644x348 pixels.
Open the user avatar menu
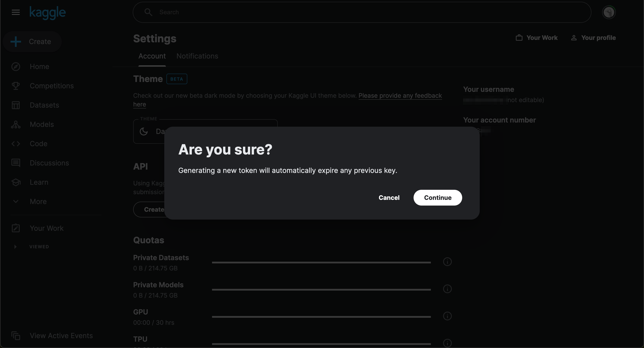coord(609,12)
